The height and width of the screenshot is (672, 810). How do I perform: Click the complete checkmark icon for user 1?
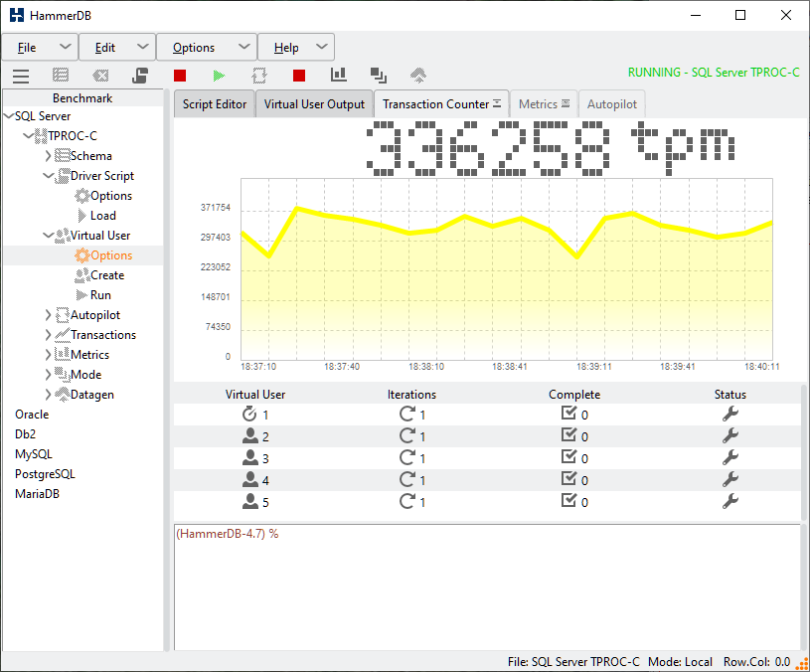(x=568, y=414)
